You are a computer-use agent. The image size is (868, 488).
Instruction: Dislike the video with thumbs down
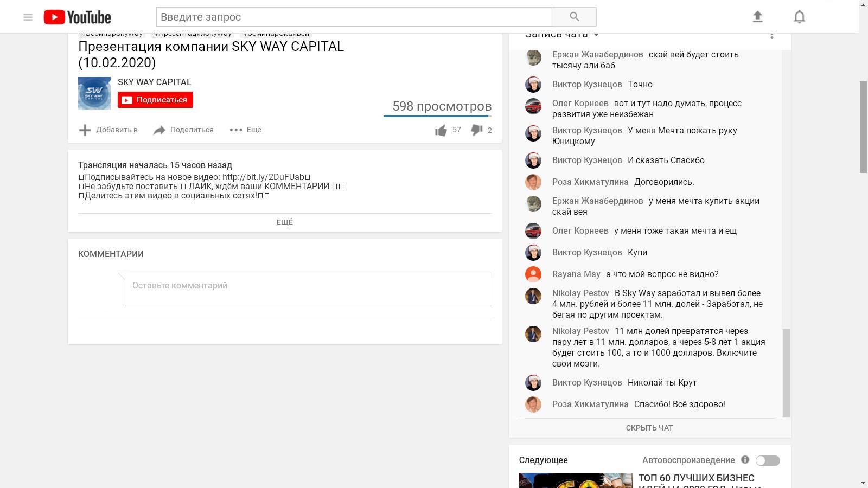click(x=477, y=130)
